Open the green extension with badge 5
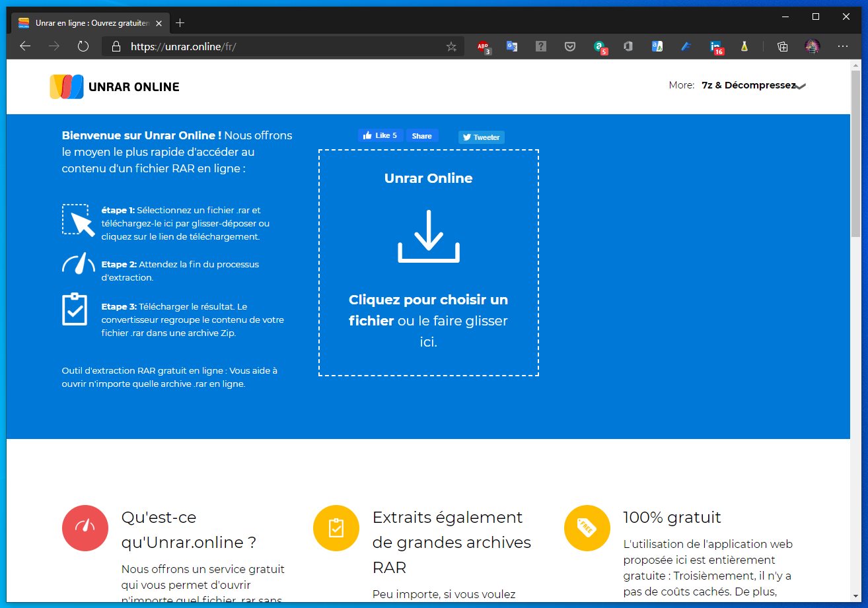Screen dimensions: 868x608 coord(599,47)
